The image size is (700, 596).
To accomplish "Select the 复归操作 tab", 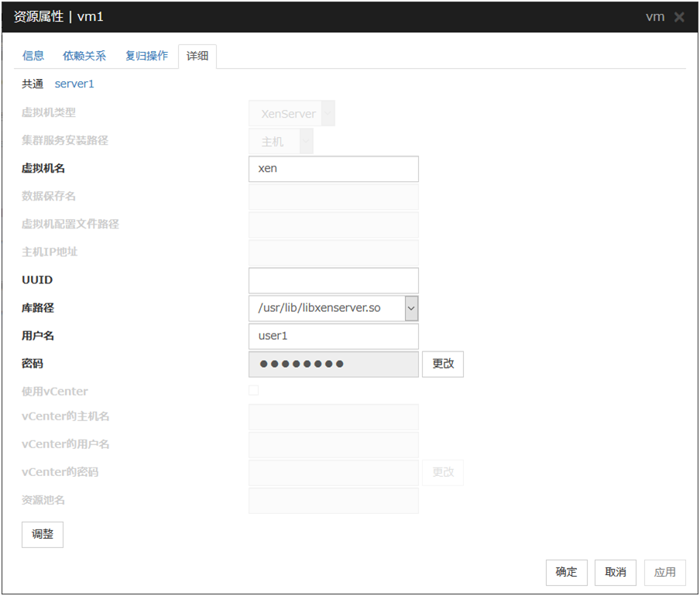I will click(146, 56).
